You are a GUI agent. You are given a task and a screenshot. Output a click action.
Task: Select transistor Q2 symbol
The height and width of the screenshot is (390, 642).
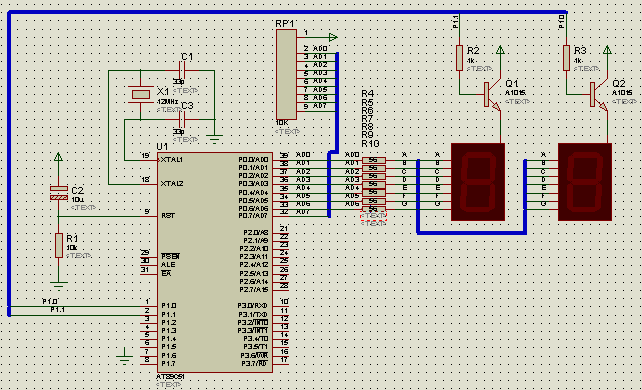click(599, 96)
